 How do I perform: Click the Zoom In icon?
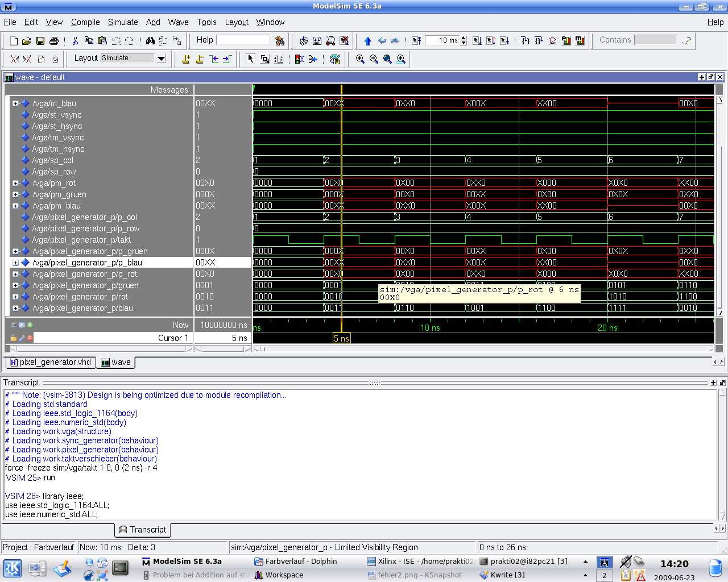[360, 59]
